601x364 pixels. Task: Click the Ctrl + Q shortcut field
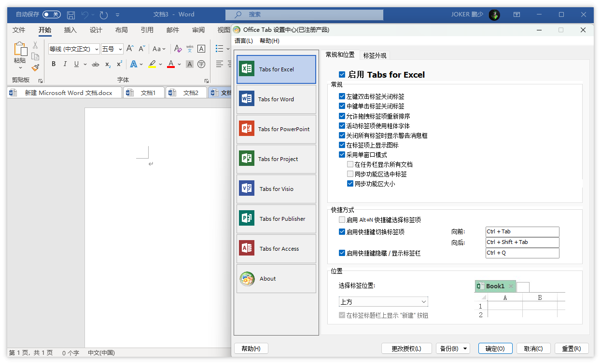(522, 253)
